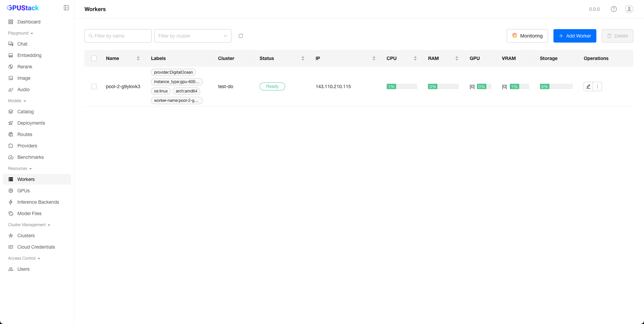Open the Filter by cluster dropdown
This screenshot has width=644, height=324.
coord(193,36)
